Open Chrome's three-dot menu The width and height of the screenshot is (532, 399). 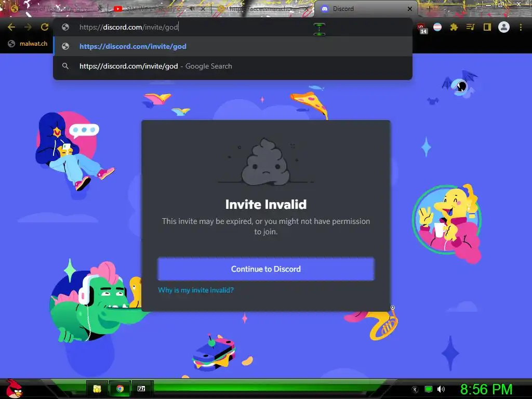(521, 27)
